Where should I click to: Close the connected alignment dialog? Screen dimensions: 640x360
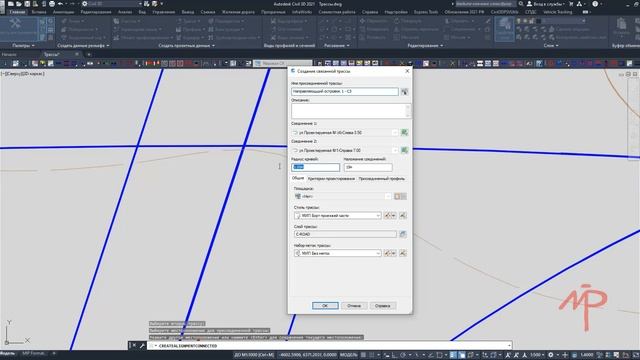tap(407, 71)
